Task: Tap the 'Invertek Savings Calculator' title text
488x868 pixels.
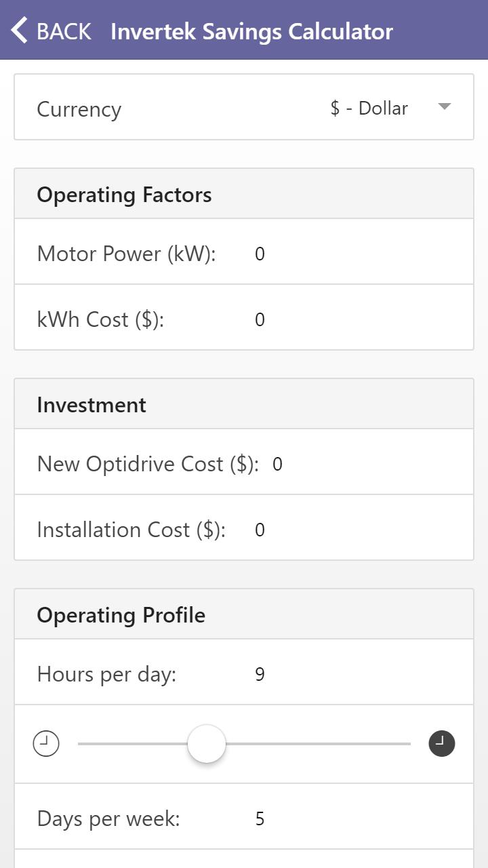Action: [x=252, y=31]
